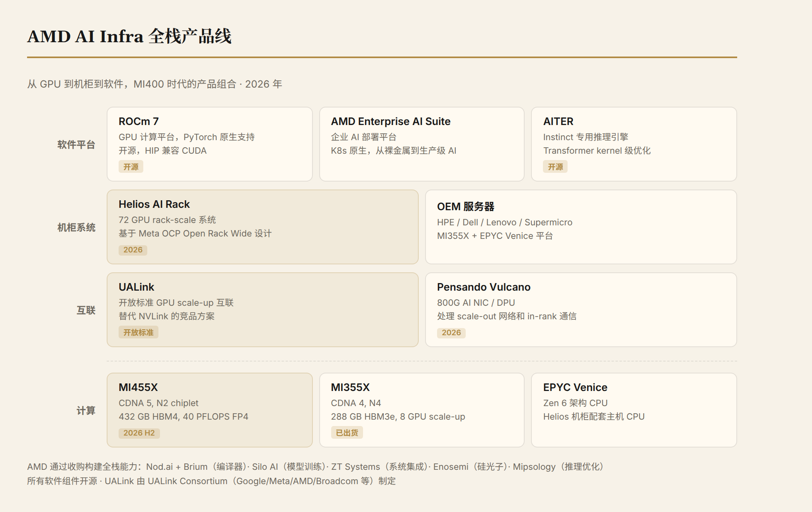This screenshot has height=512, width=812.
Task: Select the Pensando Vulcano heading
Action: (x=484, y=287)
